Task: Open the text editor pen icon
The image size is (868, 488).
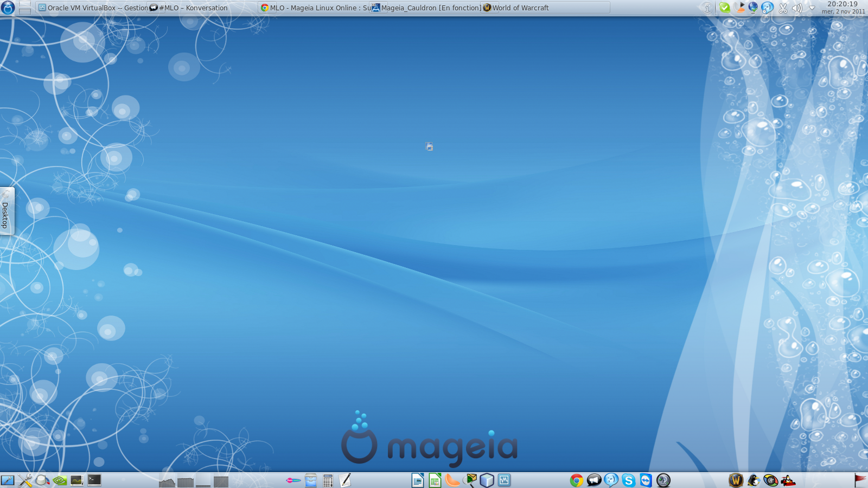Action: [x=345, y=480]
